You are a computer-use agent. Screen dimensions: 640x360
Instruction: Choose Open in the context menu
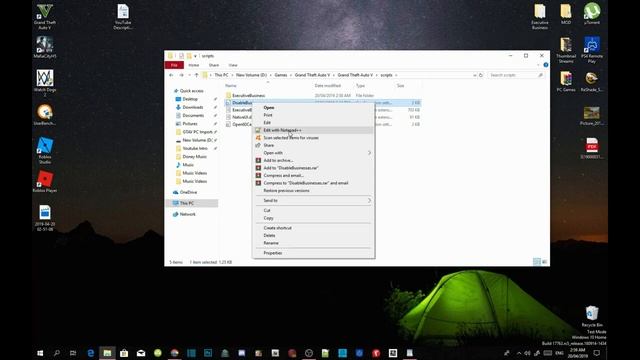(313, 108)
